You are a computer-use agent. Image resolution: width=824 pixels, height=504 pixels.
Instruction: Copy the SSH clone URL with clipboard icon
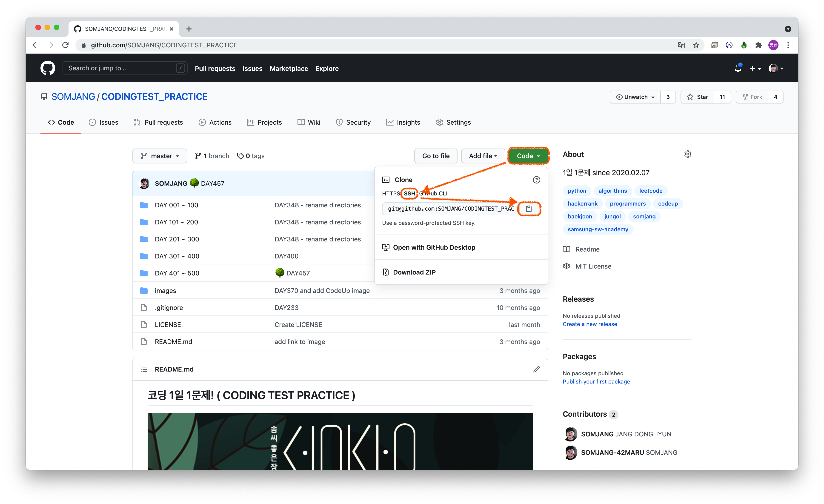click(x=529, y=209)
